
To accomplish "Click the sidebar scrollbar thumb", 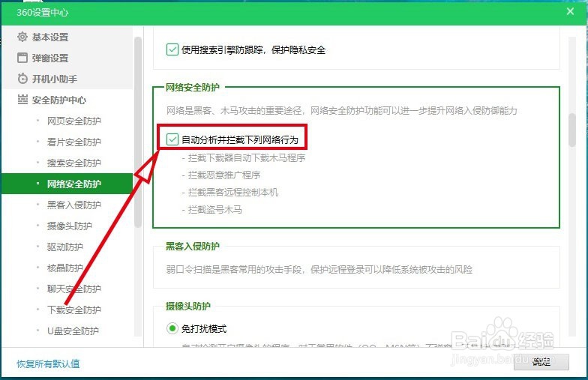I will (x=138, y=132).
